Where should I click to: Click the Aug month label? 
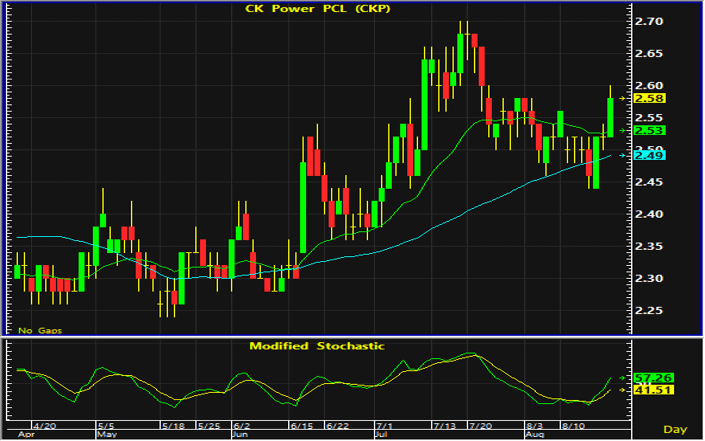click(535, 435)
